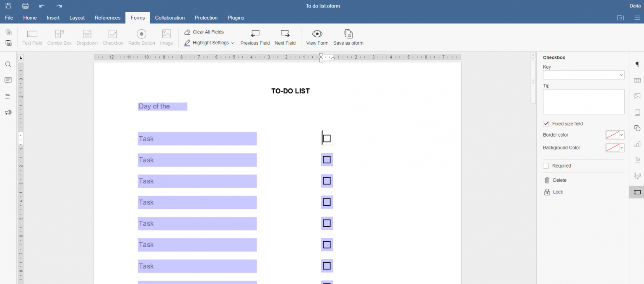644x284 pixels.
Task: Switch to the Collaboration tab
Action: [x=170, y=18]
